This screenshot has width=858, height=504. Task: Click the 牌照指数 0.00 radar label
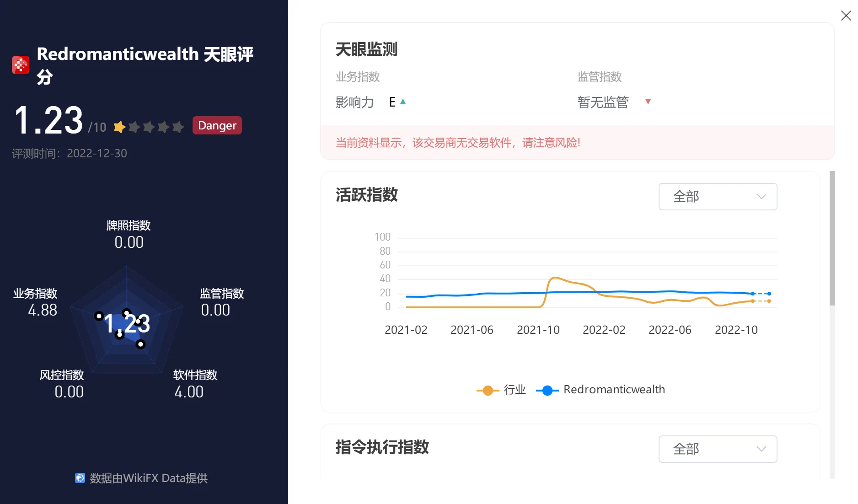(129, 234)
